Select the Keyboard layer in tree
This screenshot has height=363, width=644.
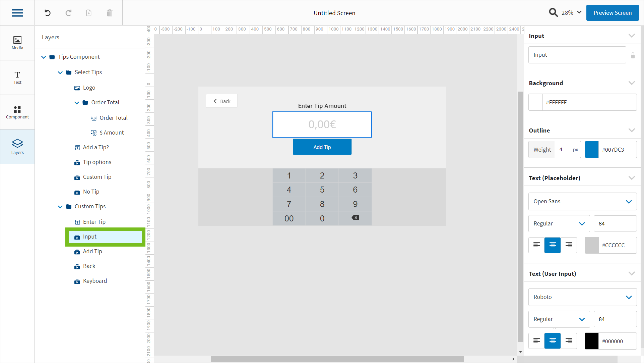click(95, 281)
